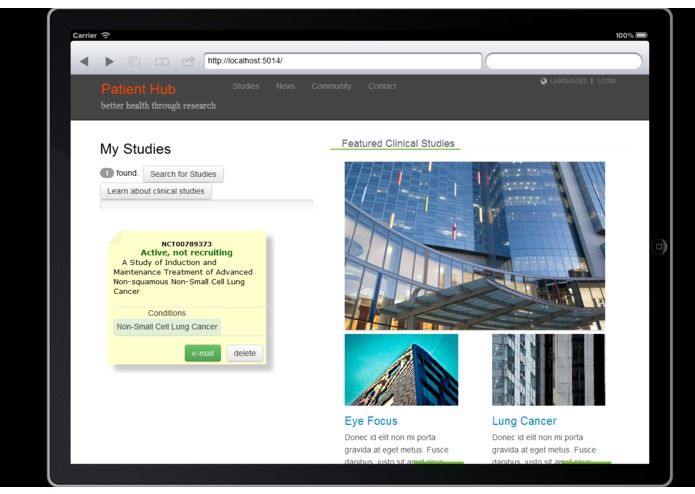The image size is (695, 494).
Task: Open the large featured glass building image
Action: [x=475, y=246]
